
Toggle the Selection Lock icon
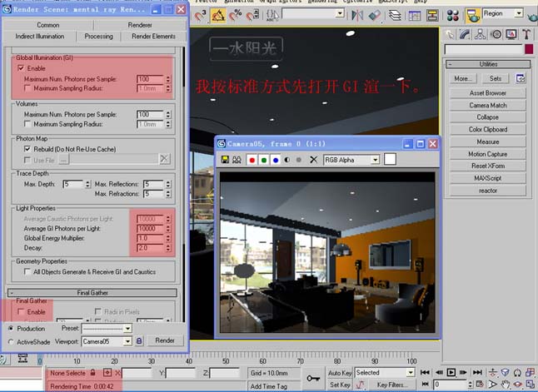(x=92, y=373)
